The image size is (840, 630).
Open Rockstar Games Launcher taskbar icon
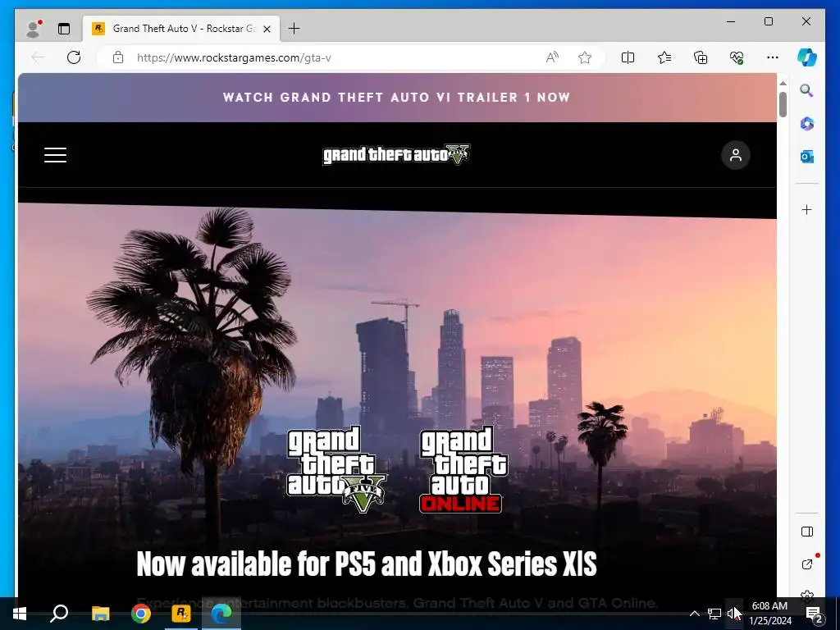[181, 614]
